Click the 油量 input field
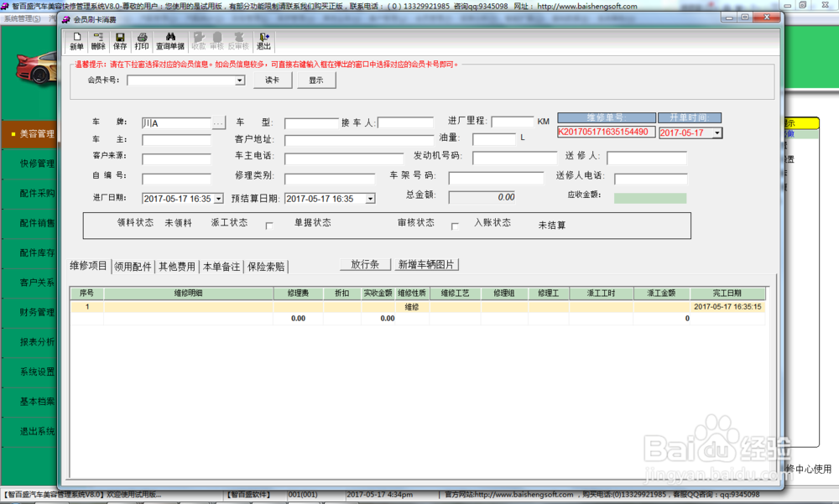The height and width of the screenshot is (504, 839). (494, 140)
